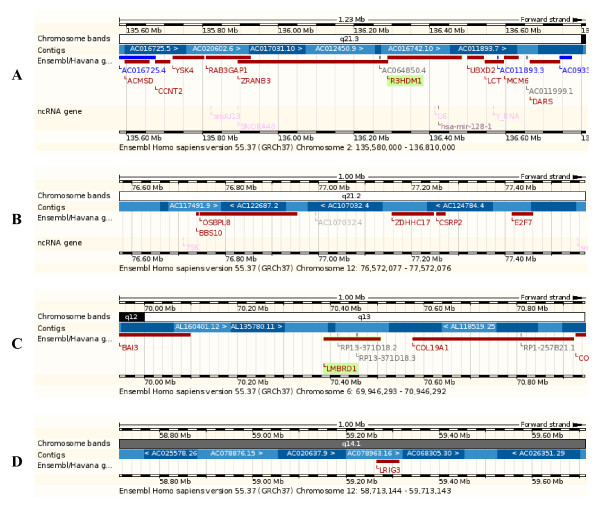Click the grey q14.1 chromosome band
Viewport: 600px width, 510px height.
[352, 444]
